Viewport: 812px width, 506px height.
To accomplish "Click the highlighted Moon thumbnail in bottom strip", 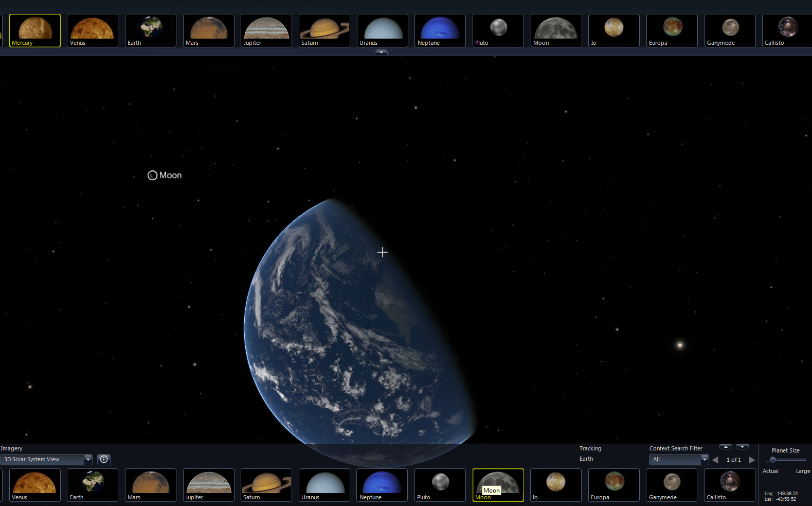I will (498, 484).
